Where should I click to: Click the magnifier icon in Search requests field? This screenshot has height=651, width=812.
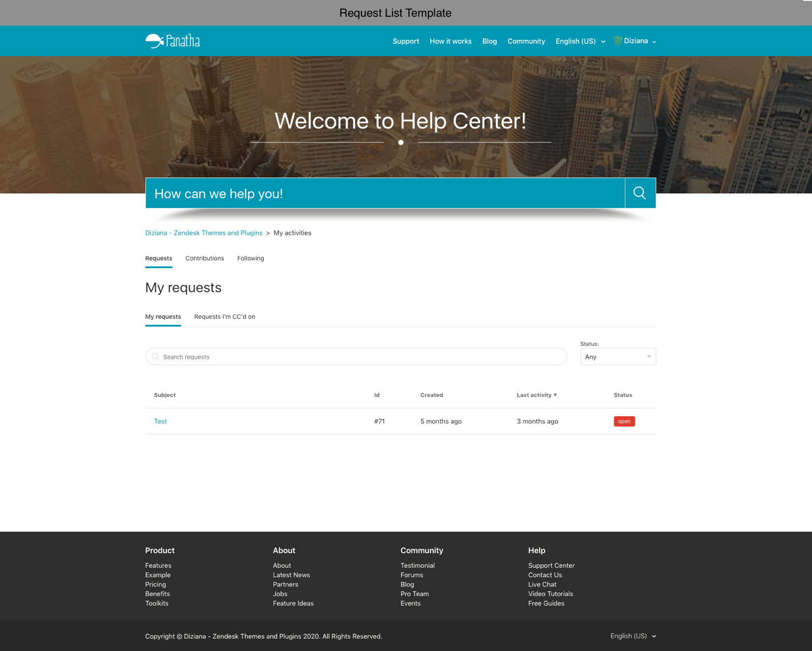[x=156, y=357]
